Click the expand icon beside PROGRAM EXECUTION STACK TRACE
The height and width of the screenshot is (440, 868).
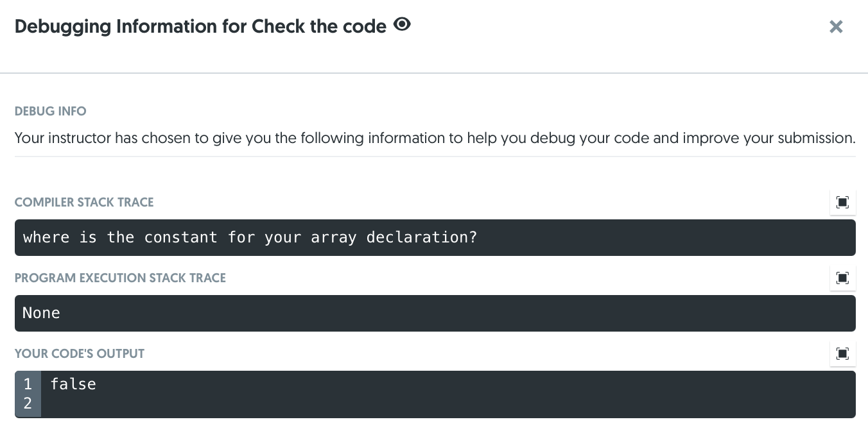(x=842, y=278)
